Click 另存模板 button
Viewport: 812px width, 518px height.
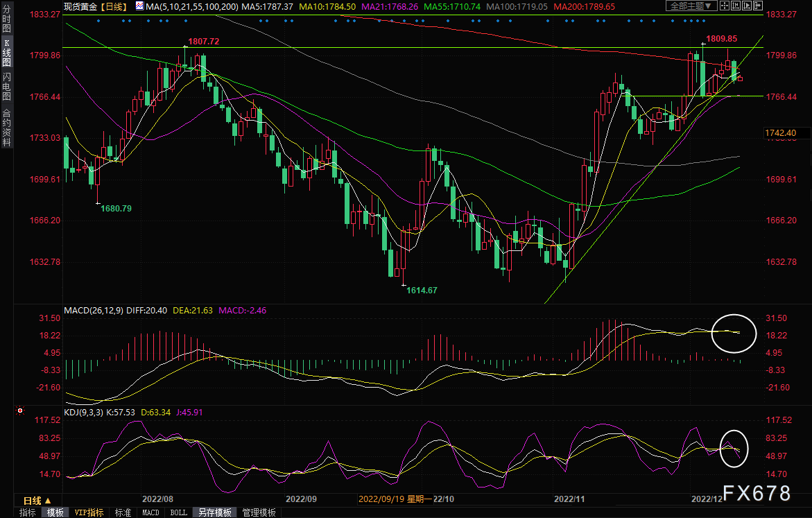(x=215, y=512)
